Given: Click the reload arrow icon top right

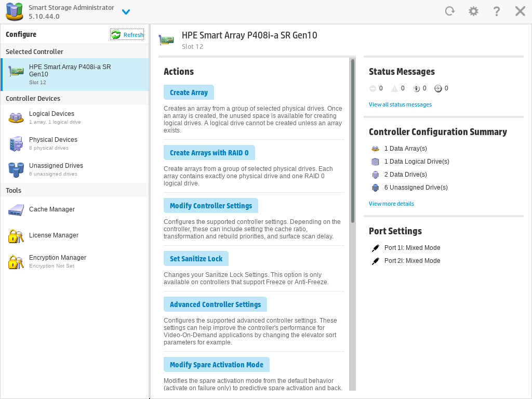Looking at the screenshot, I should [x=450, y=10].
